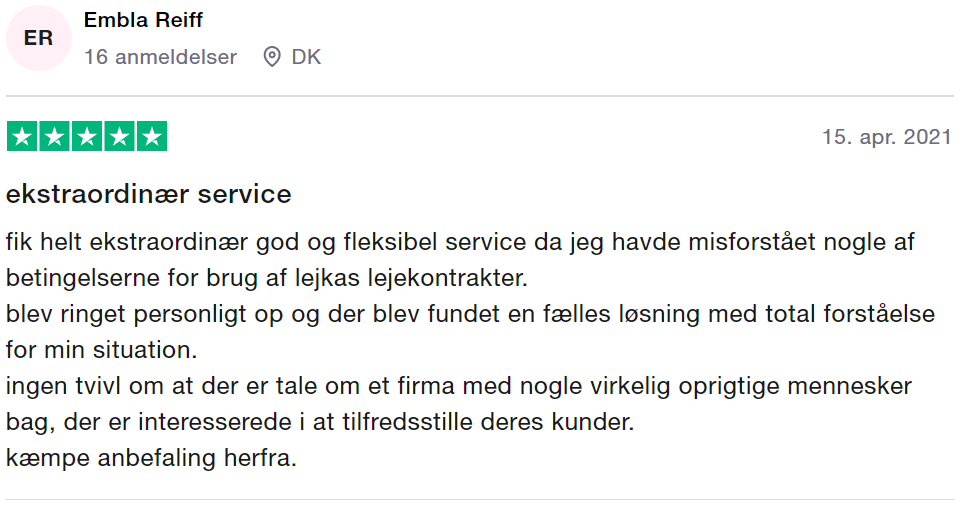Click the text for min situation
The height and width of the screenshot is (510, 965).
pyautogui.click(x=102, y=350)
